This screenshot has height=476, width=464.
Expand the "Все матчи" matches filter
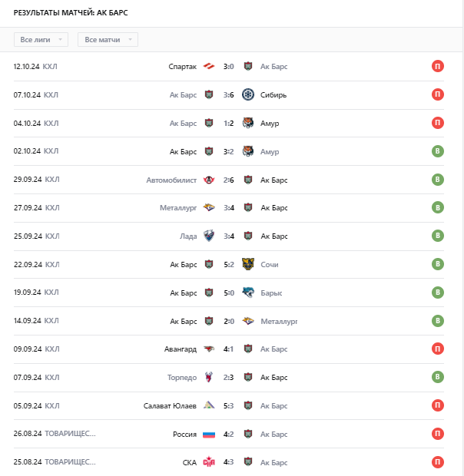108,39
